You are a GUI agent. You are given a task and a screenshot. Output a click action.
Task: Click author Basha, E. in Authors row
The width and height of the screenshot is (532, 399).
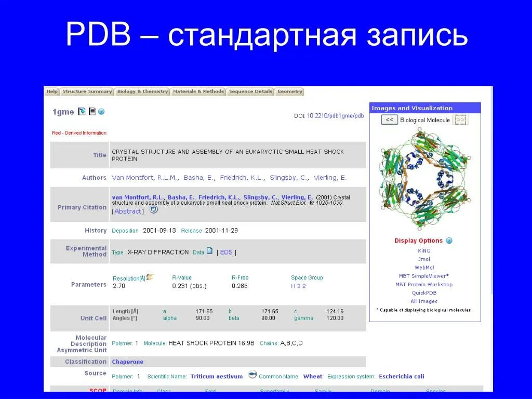point(198,178)
